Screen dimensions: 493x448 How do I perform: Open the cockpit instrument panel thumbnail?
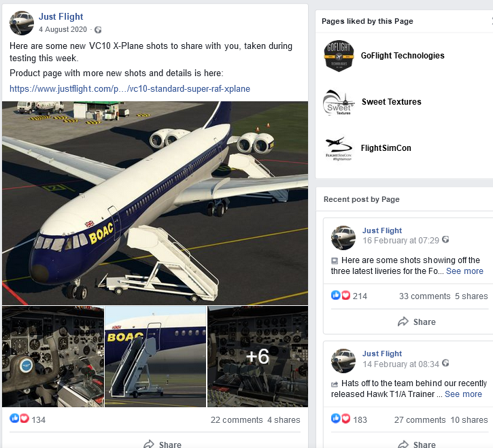point(53,356)
